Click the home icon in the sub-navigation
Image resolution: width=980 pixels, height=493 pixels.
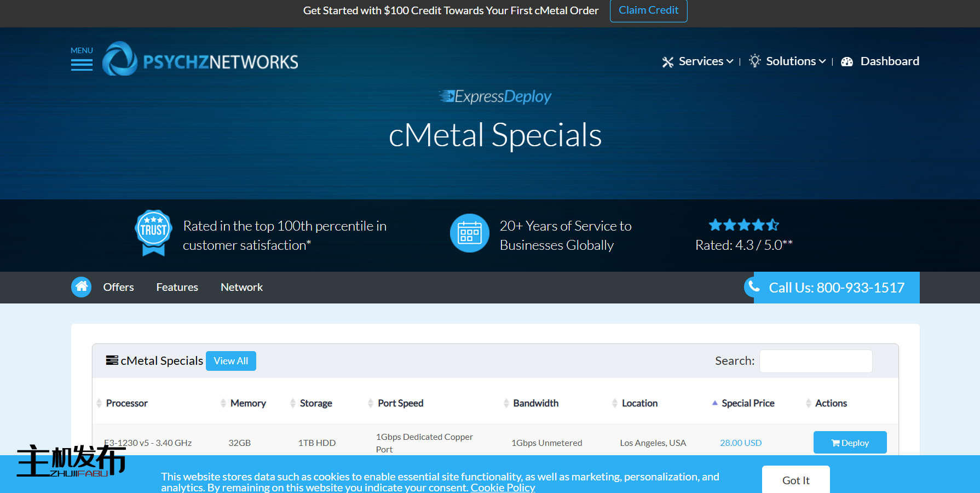click(81, 287)
